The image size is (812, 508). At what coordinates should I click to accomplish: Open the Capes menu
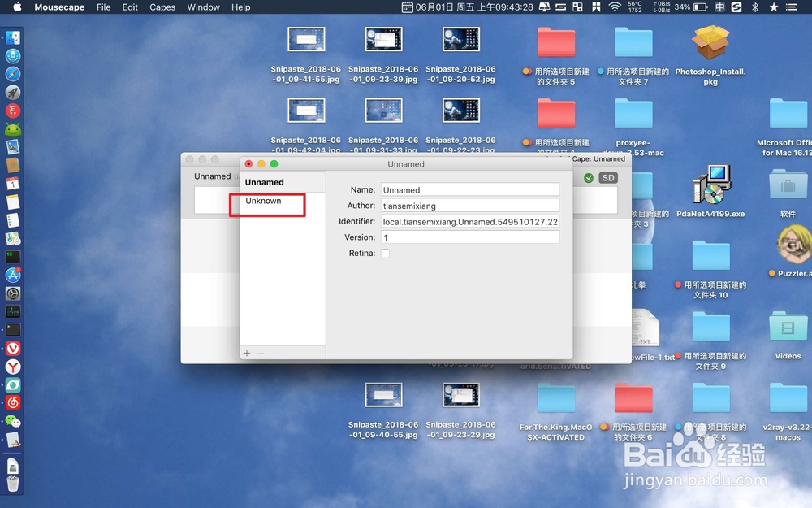click(162, 7)
